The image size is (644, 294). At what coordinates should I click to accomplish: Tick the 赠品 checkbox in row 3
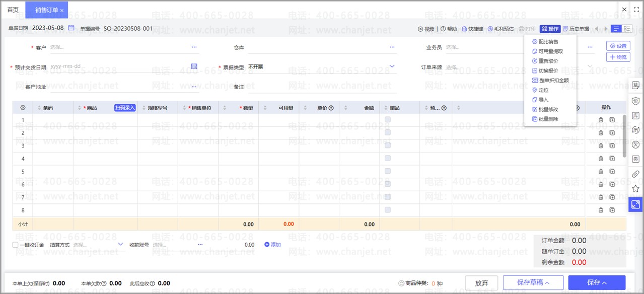pyautogui.click(x=388, y=145)
